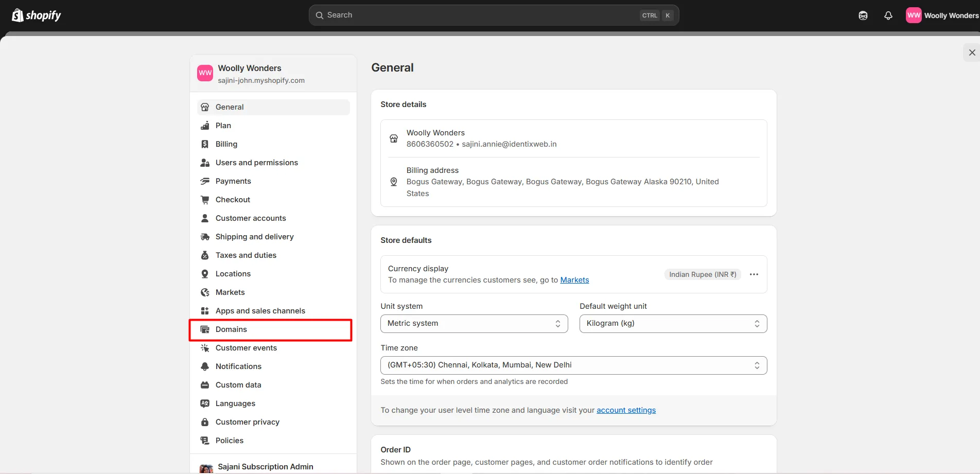Follow the Markets link in Currency display
The width and height of the screenshot is (980, 474).
point(574,280)
